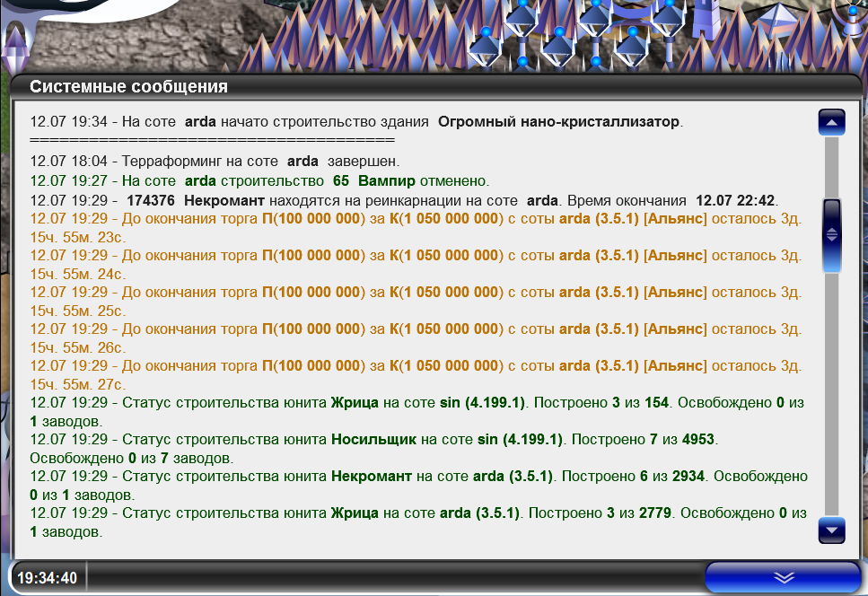Viewport: 868px width, 596px height.
Task: Click the Системные сообщения panel title
Action: click(128, 87)
